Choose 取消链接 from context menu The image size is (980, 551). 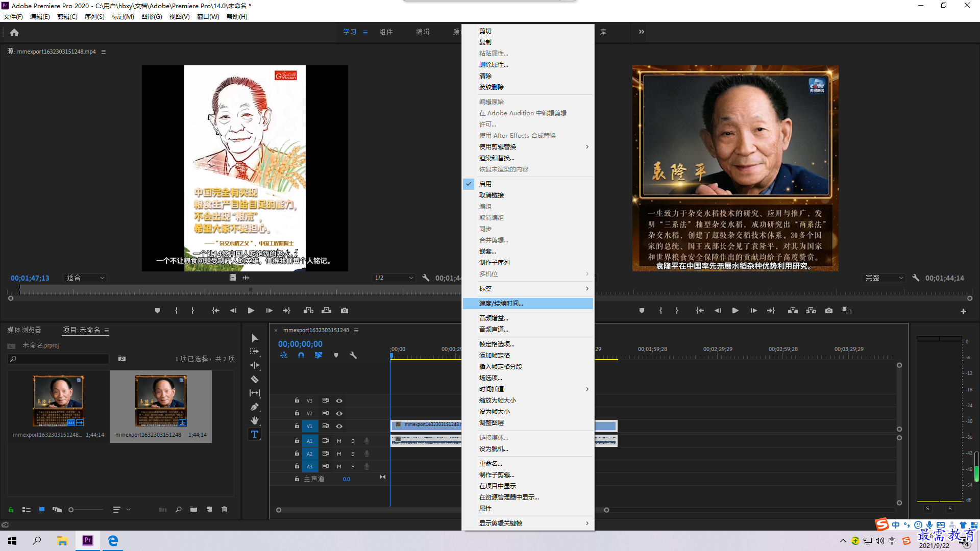click(x=528, y=195)
